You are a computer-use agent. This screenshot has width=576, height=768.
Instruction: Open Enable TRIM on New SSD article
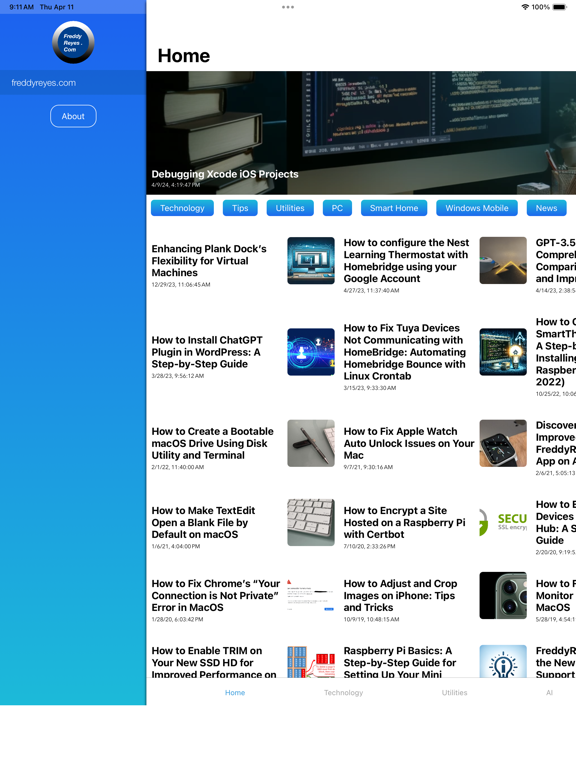(214, 663)
